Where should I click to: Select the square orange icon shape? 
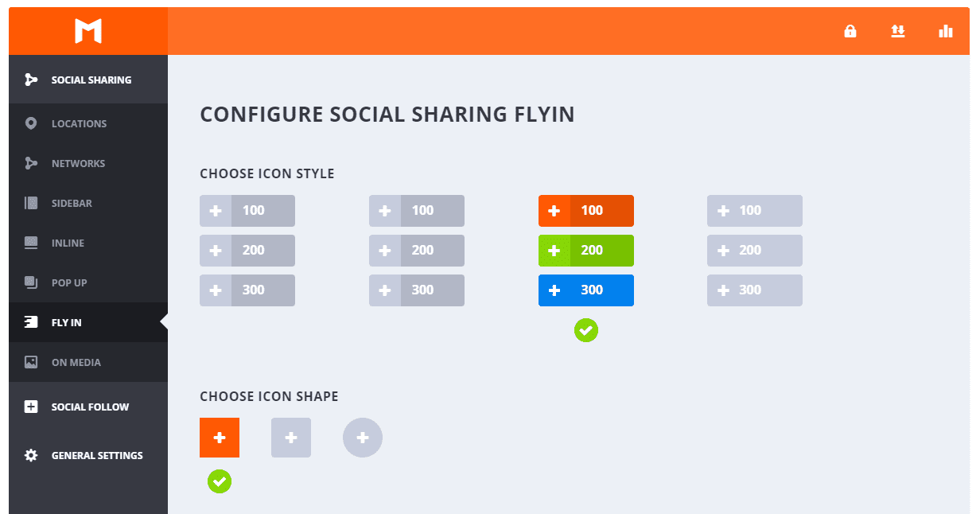pos(220,438)
